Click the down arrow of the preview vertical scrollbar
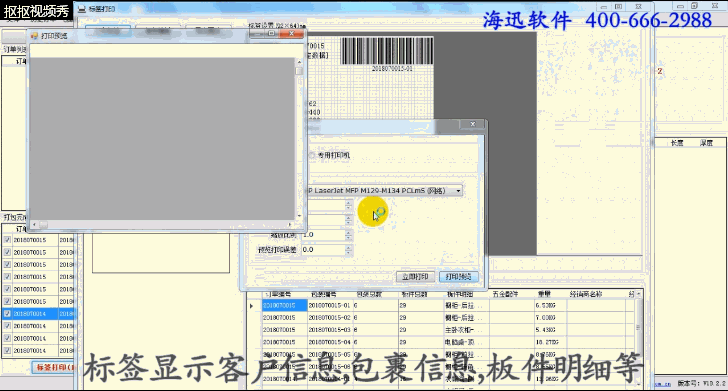Image resolution: width=728 pixels, height=391 pixels. [x=299, y=215]
